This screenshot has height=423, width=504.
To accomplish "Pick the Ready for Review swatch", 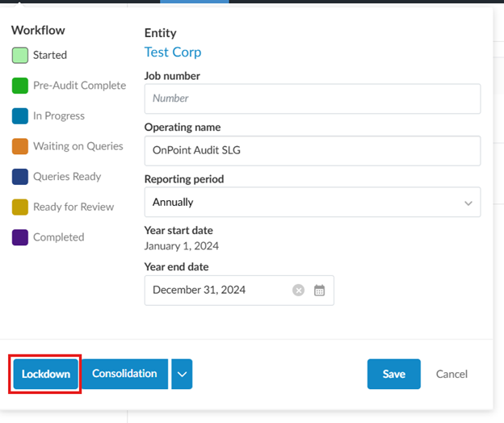I will (x=20, y=207).
